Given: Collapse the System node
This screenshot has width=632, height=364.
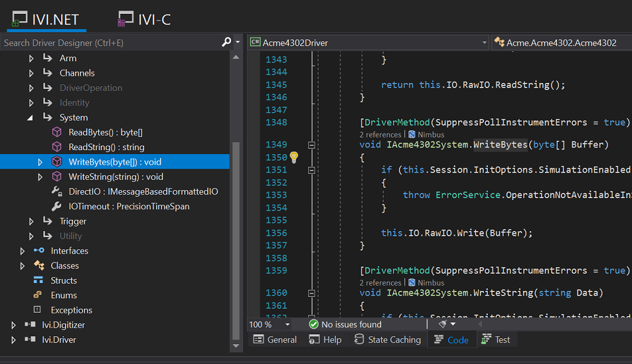Looking at the screenshot, I should [30, 118].
